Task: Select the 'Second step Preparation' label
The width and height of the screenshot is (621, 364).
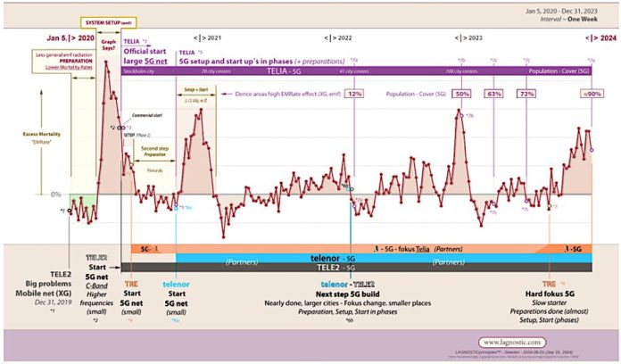Action: click(x=155, y=151)
